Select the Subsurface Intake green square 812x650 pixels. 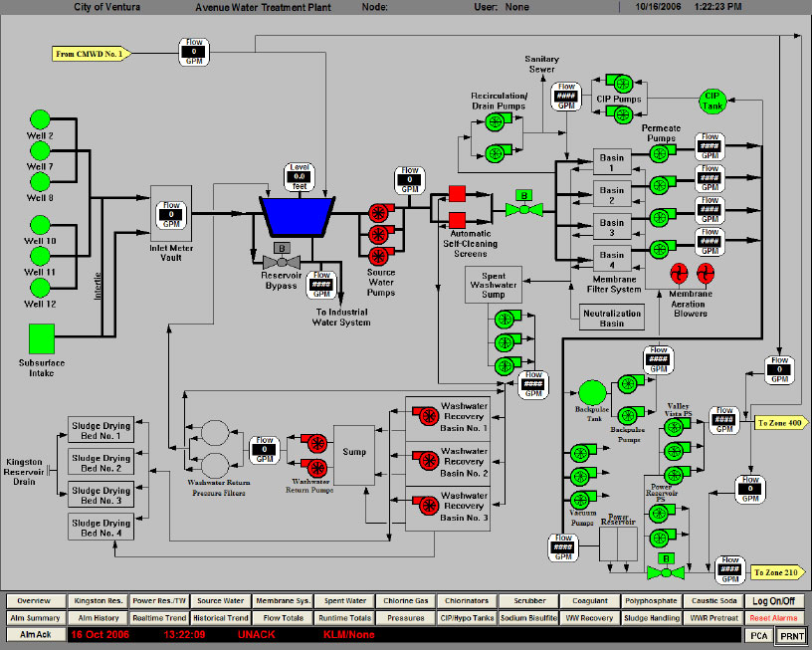[42, 339]
